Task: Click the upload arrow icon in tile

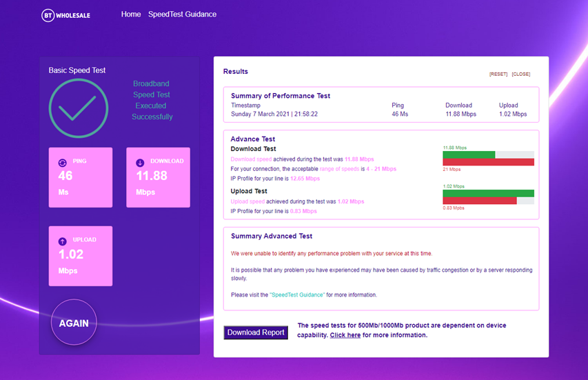Action: click(x=63, y=241)
